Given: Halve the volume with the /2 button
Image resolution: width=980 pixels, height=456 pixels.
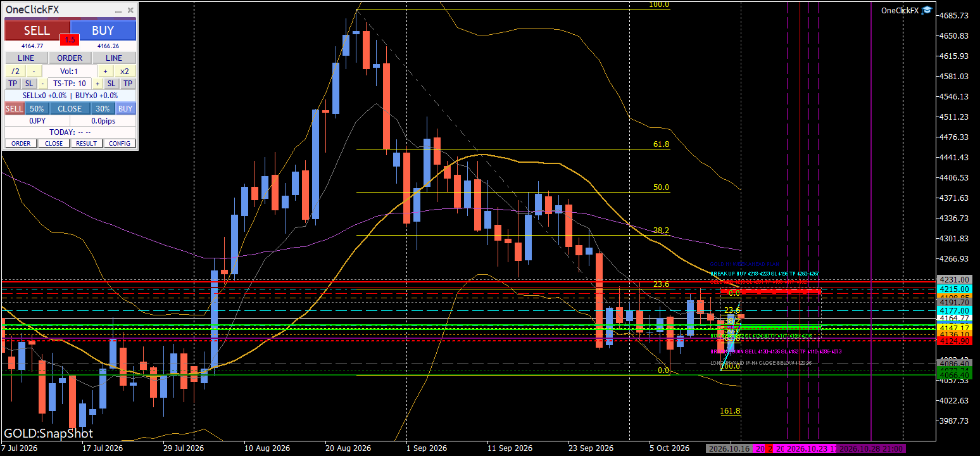Looking at the screenshot, I should point(15,71).
